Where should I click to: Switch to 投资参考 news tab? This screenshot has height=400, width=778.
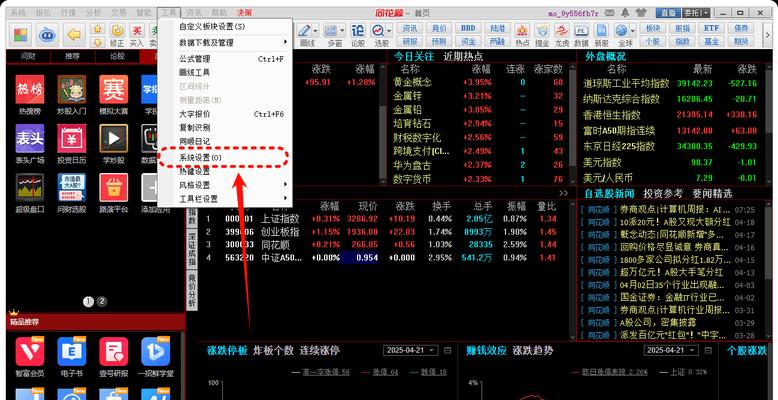pyautogui.click(x=663, y=193)
